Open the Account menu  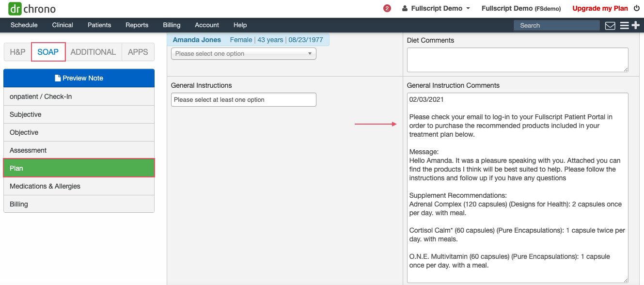pyautogui.click(x=207, y=25)
